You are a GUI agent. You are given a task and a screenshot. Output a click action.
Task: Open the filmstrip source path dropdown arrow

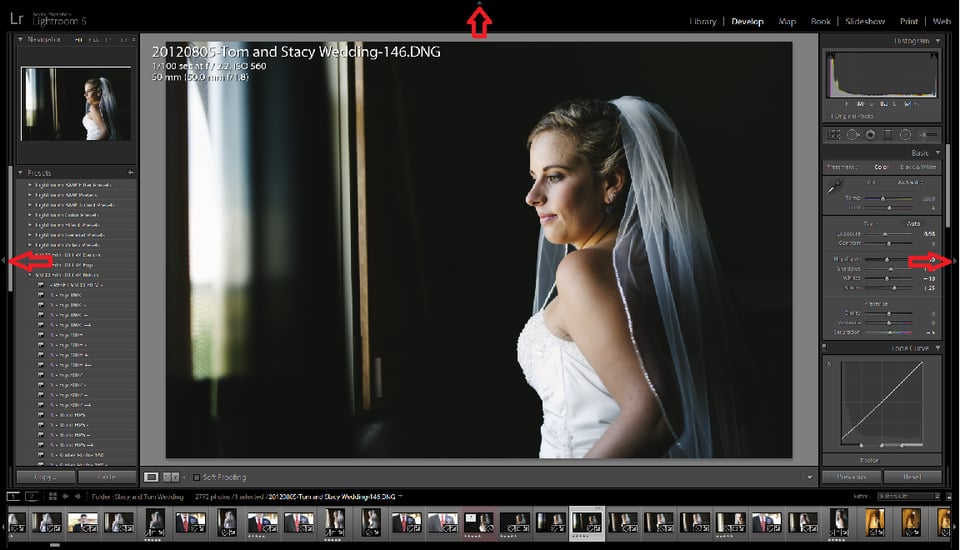click(400, 496)
